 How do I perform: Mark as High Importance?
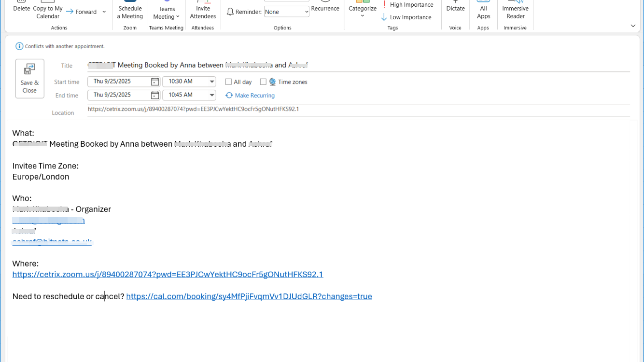click(x=407, y=5)
